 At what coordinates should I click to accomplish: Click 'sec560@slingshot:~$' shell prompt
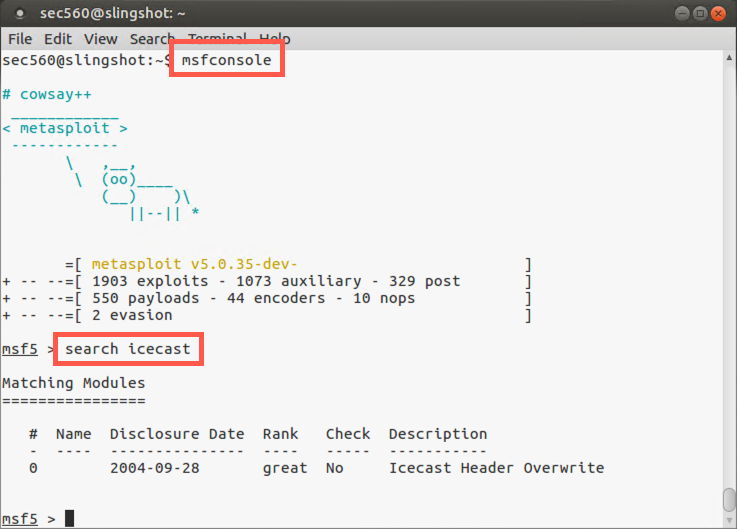[86, 60]
